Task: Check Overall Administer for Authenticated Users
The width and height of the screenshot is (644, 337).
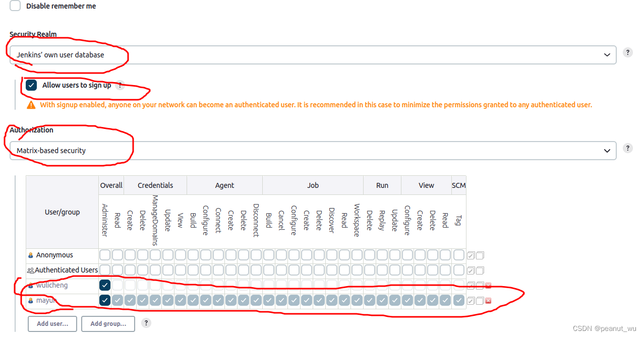Action: click(x=105, y=270)
